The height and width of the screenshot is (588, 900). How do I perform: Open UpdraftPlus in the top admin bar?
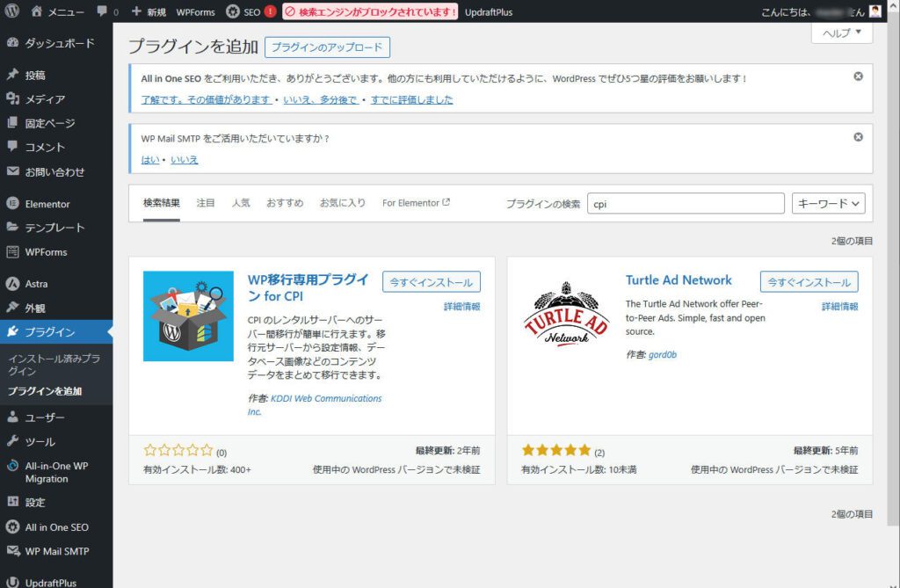click(x=489, y=11)
